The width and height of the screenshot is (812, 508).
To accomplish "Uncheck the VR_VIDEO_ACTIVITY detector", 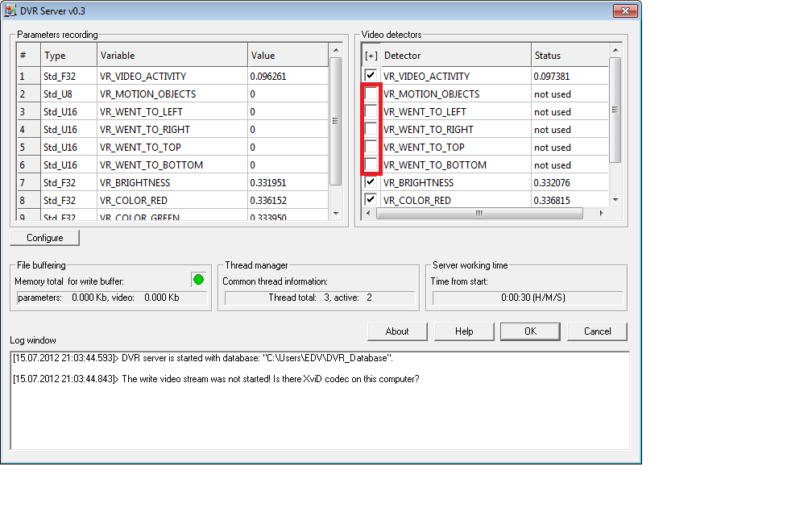I will pos(371,76).
